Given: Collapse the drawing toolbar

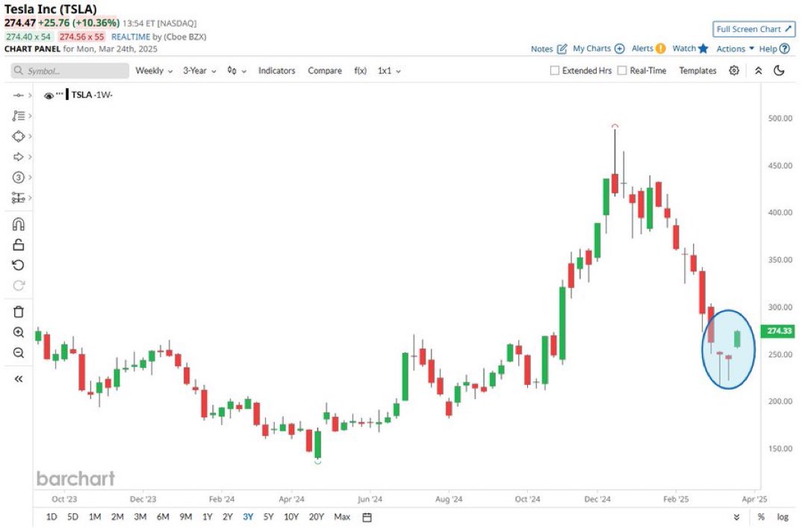Looking at the screenshot, I should (19, 379).
